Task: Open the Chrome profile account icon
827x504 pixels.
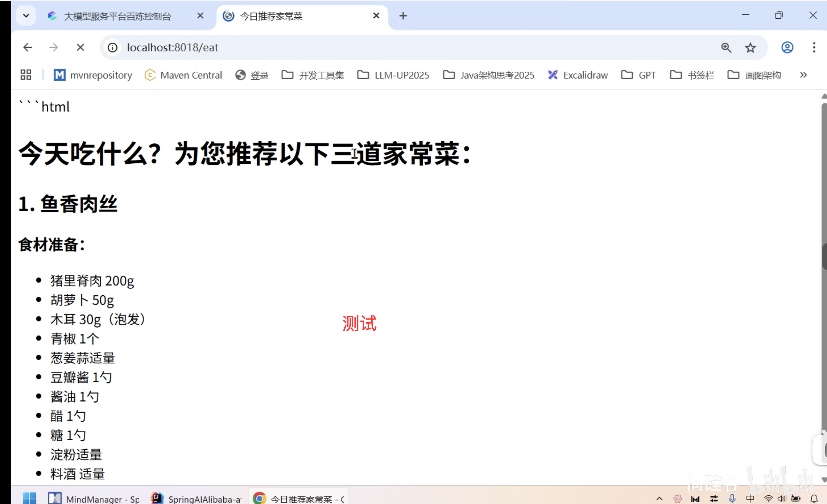Action: pyautogui.click(x=787, y=47)
